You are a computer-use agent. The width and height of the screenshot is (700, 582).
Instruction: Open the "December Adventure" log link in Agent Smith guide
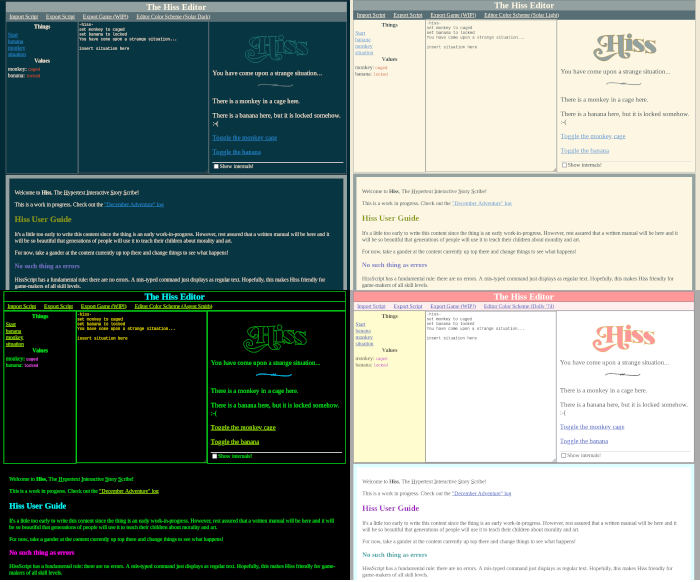[x=129, y=491]
